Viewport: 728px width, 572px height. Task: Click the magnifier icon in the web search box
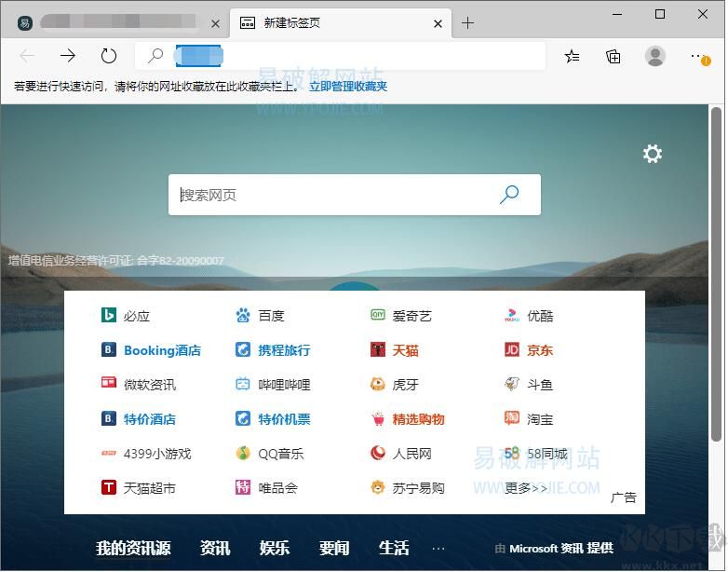(509, 194)
